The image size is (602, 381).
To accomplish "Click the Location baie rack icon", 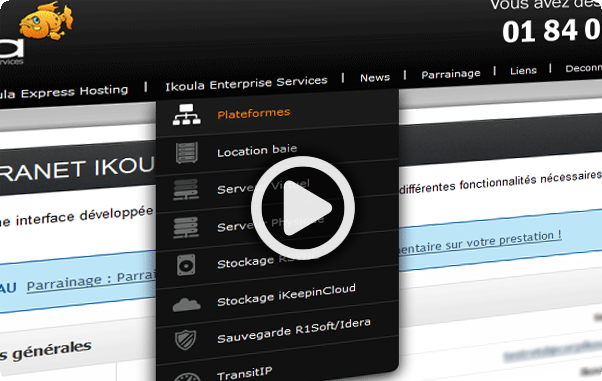I will tap(187, 152).
